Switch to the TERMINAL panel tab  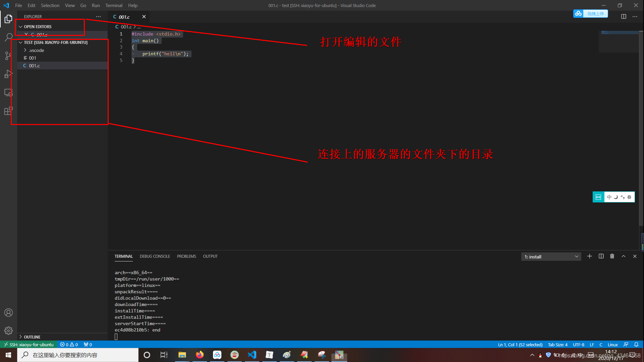click(123, 256)
